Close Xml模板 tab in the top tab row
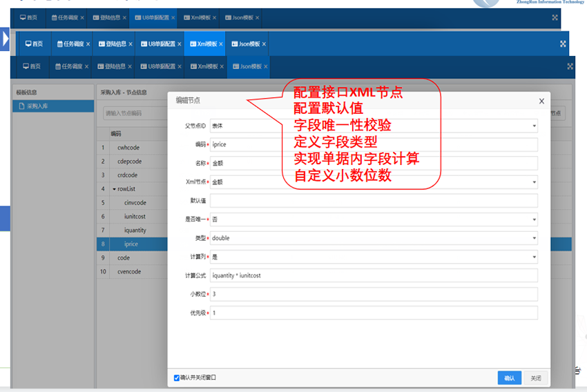Image resolution: width=587 pixels, height=392 pixels. point(214,17)
